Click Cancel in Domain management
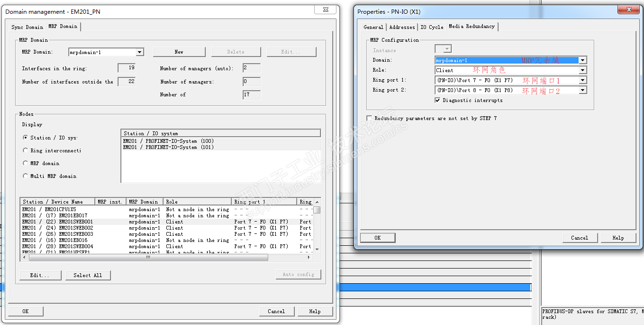 click(276, 311)
